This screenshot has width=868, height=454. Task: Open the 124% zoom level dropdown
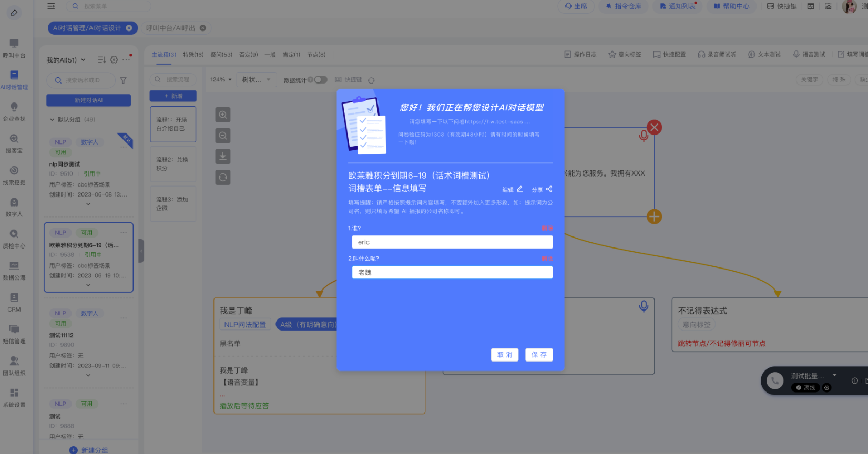coord(221,80)
